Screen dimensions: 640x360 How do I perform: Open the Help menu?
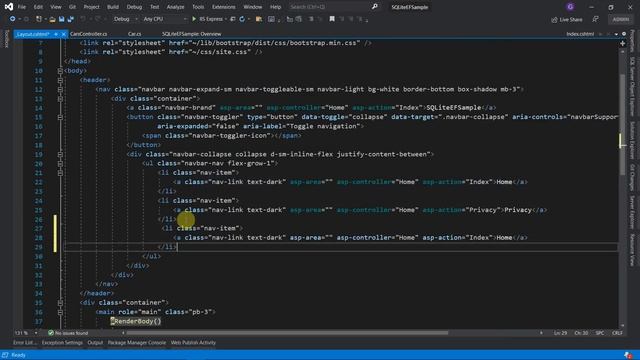[275, 7]
